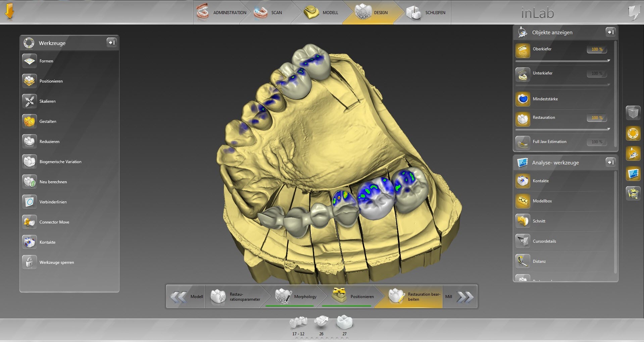Select the Connector Move tool
Viewport: 644px width, 342px height.
click(x=30, y=222)
